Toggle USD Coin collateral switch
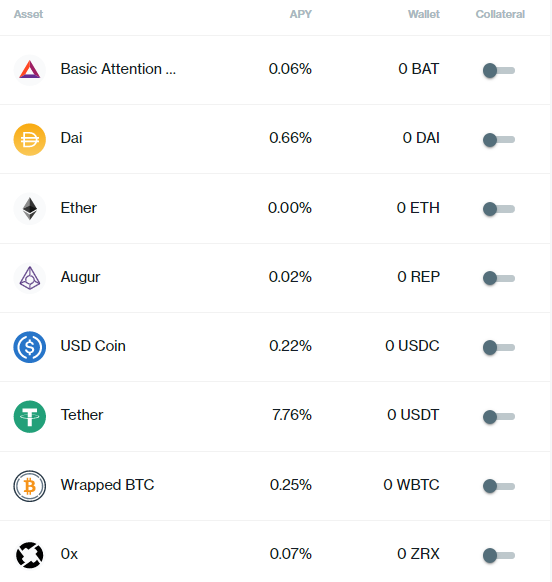 [x=499, y=347]
